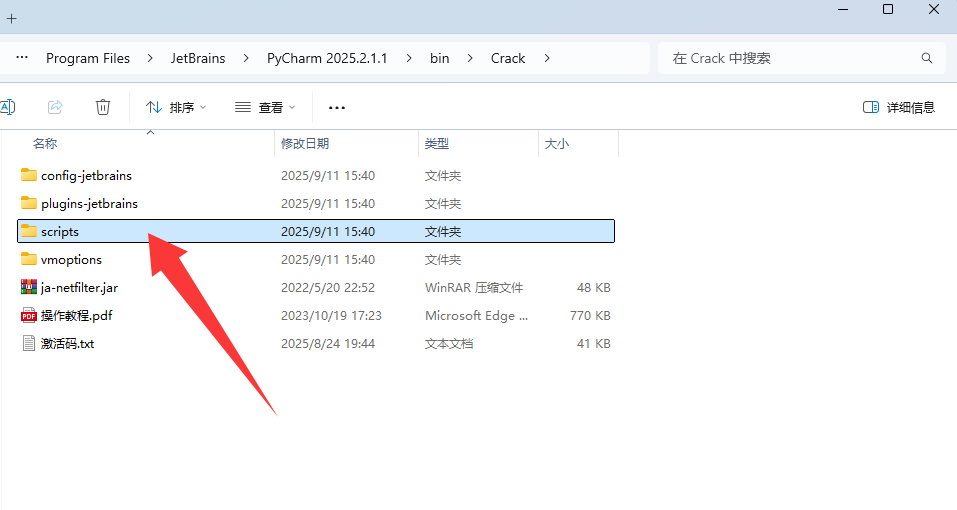Click the 2023/10/19 17:23 date cell
This screenshot has height=510, width=957.
(x=331, y=316)
